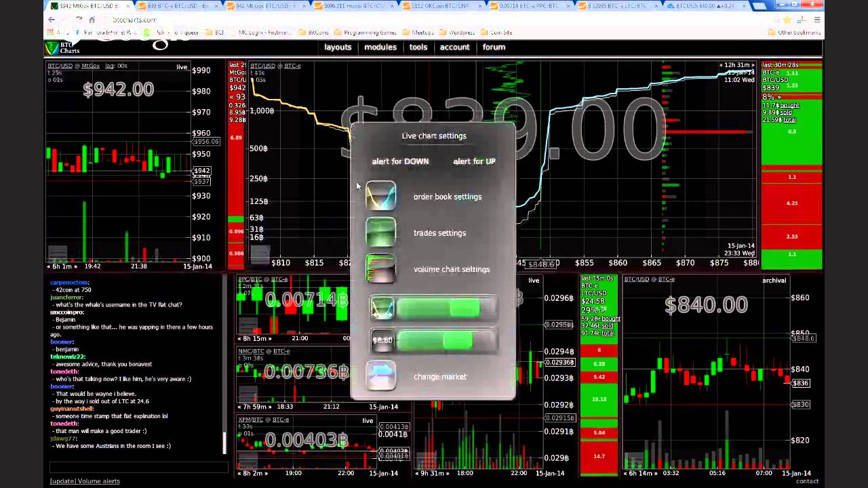Click '« 8h 15m »' timespan on PPC/BTC chart
The height and width of the screenshot is (488, 868).
coord(254,338)
